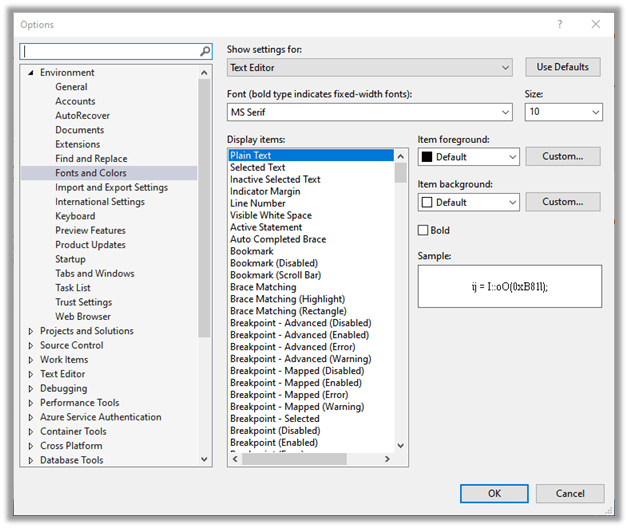This screenshot has height=528, width=628.
Task: Select Line Number display item
Action: click(x=258, y=203)
